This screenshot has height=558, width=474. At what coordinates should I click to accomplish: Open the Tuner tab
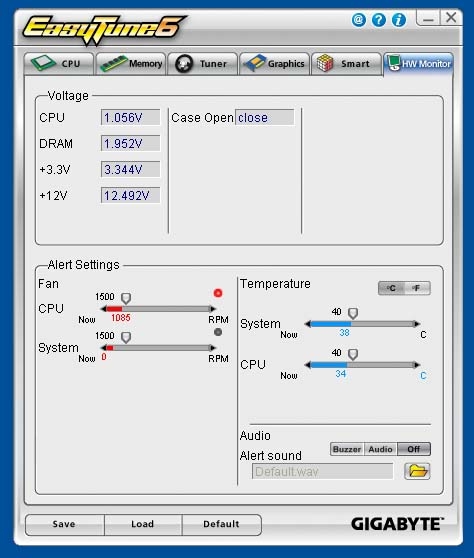202,64
